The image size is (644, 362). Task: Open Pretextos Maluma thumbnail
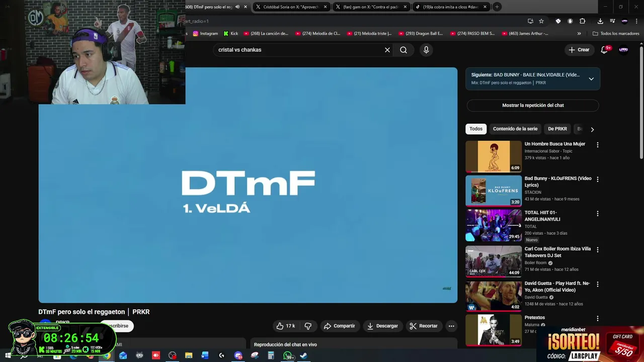tap(494, 330)
